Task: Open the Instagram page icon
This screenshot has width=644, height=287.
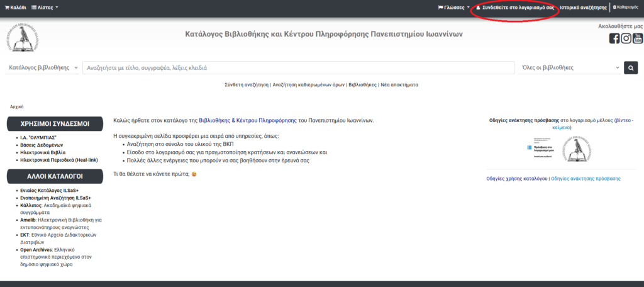Action: tap(626, 38)
